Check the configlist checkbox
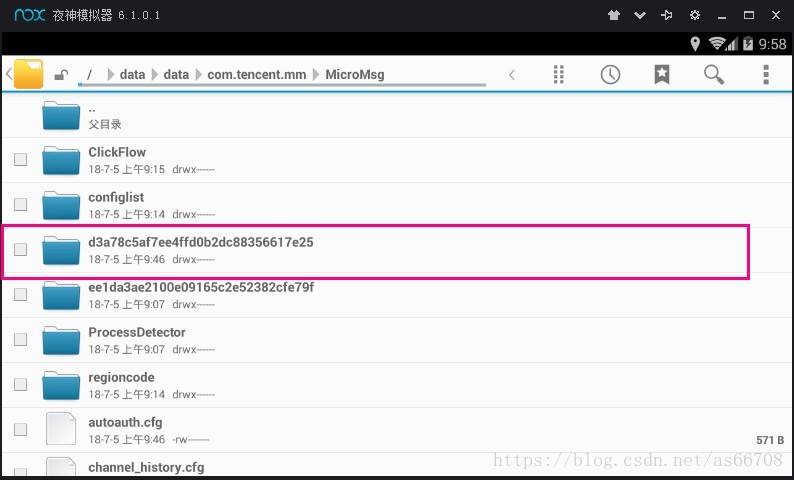794x480 pixels. pyautogui.click(x=20, y=204)
